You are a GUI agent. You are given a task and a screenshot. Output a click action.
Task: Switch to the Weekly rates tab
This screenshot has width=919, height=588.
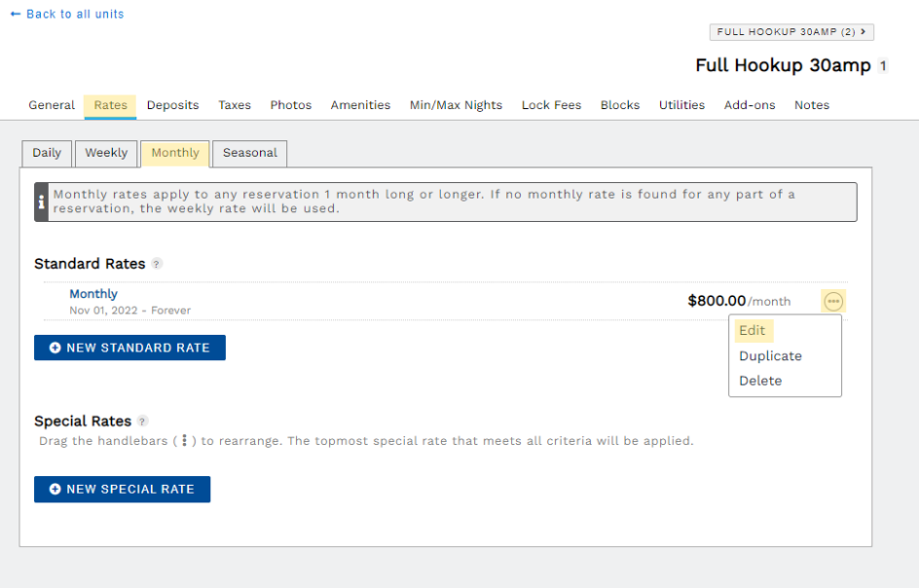click(x=106, y=153)
